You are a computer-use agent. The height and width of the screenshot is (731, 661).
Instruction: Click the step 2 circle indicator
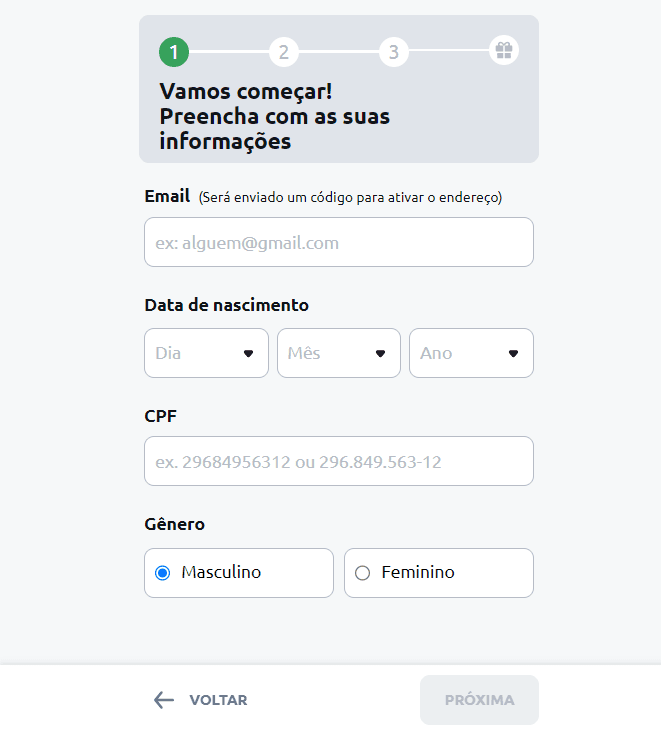click(x=284, y=52)
